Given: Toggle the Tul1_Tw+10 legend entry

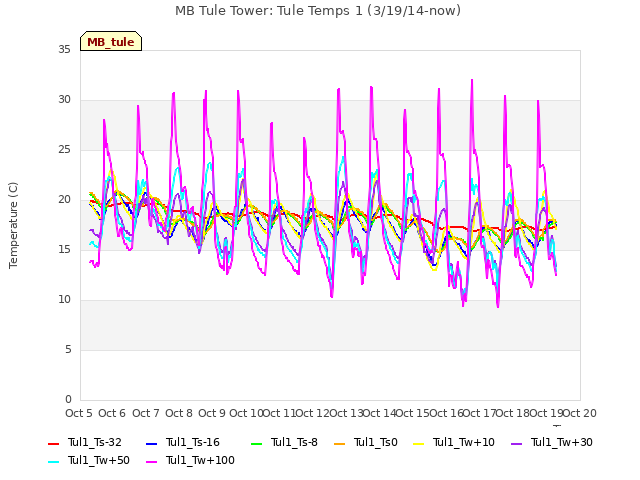Looking at the screenshot, I should [x=454, y=442].
